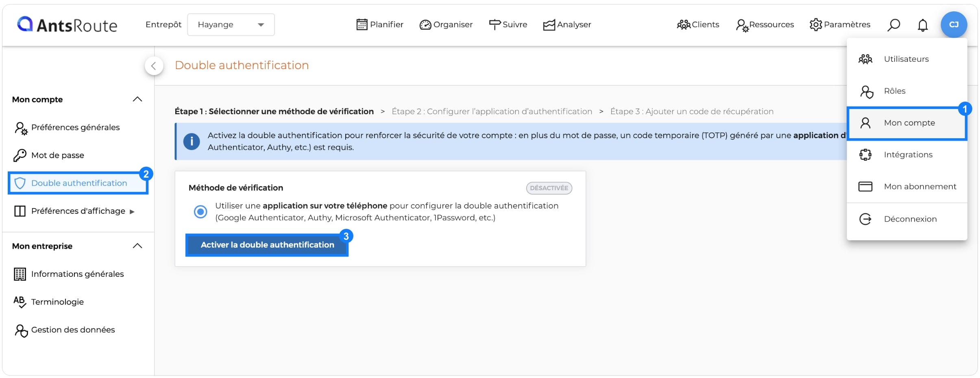Collapse the sidebar with the back chevron
Image resolution: width=980 pixels, height=378 pixels.
click(154, 66)
